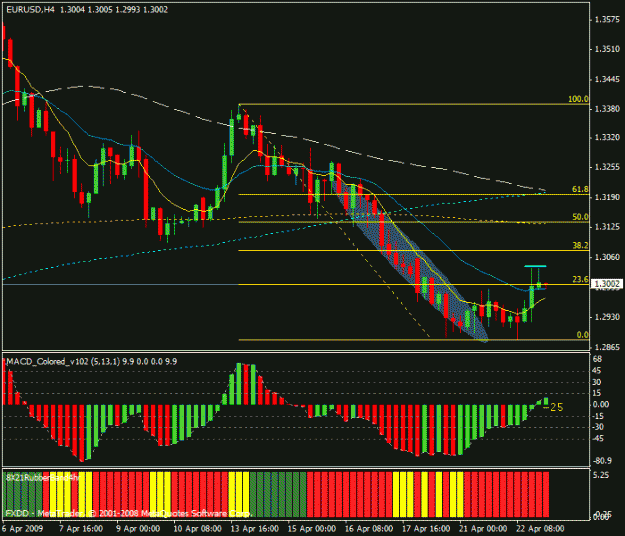Click the short cyan line above latest candles

(535, 266)
